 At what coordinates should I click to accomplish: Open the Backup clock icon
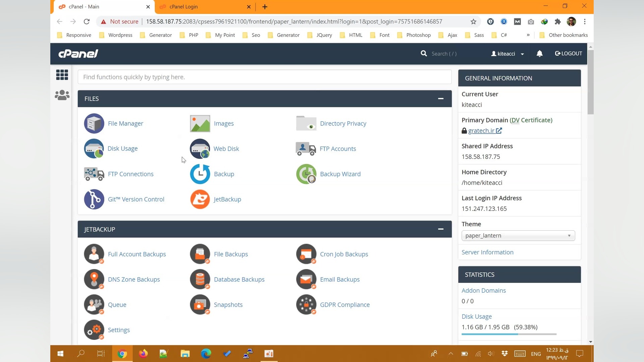[200, 174]
